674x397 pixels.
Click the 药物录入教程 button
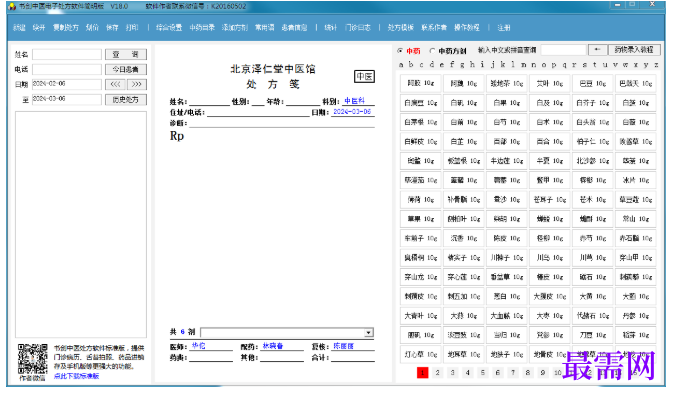coord(634,50)
